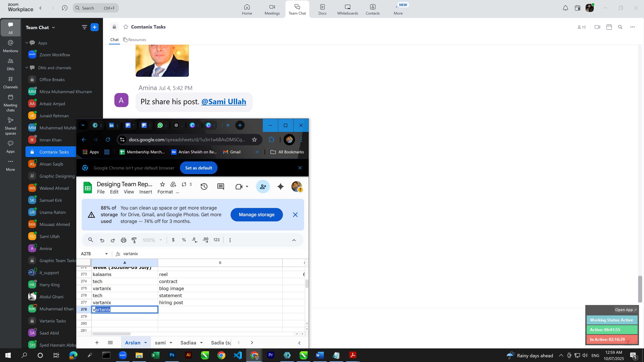This screenshot has width=644, height=362.
Task: Open the channel's more options ellipsis
Action: 632,27
